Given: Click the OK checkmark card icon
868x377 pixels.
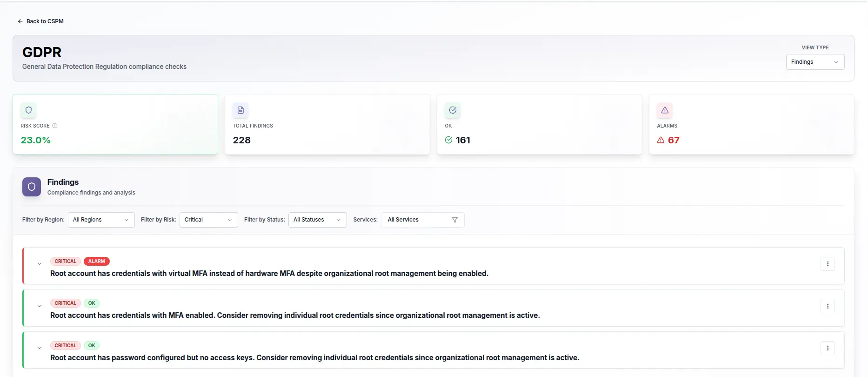Looking at the screenshot, I should tap(453, 110).
